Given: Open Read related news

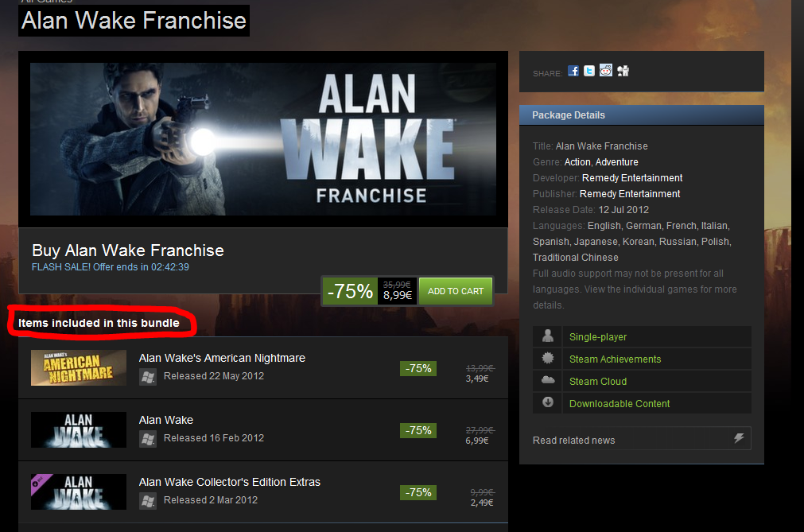Looking at the screenshot, I should pos(573,441).
